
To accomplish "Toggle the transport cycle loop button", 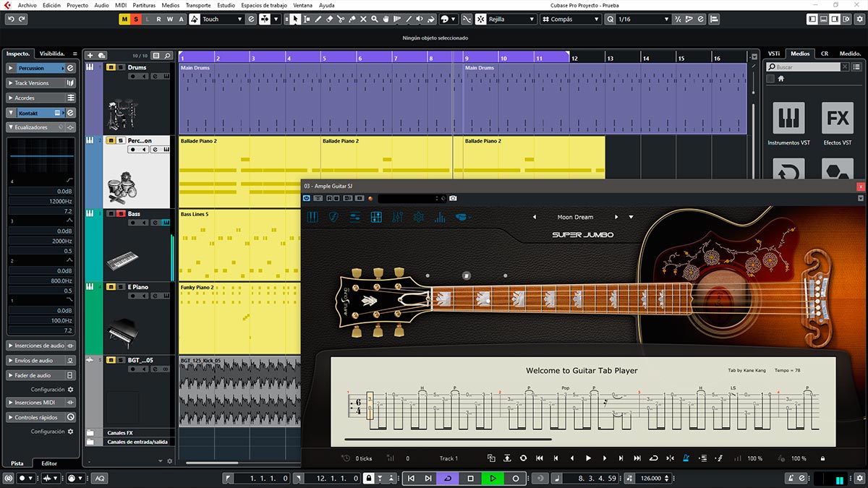I will click(448, 478).
